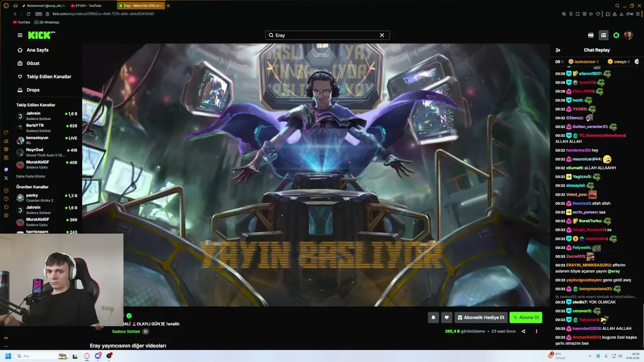
Task: Open Twitch icon in browser sidebar
Action: (x=6, y=169)
